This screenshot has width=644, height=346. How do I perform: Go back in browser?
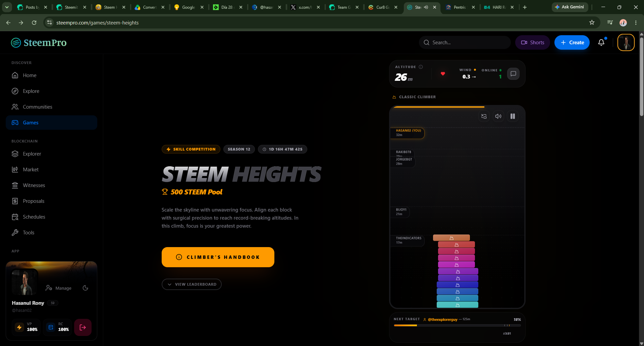point(8,22)
